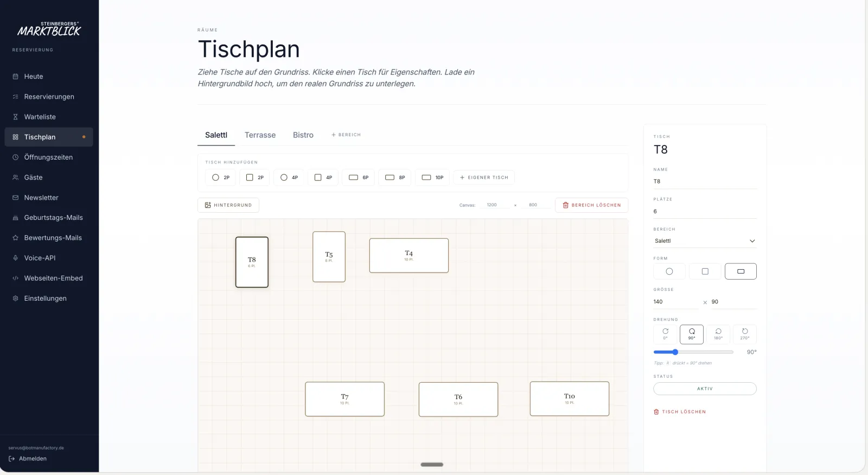
Task: Select the 90° rotation option
Action: coord(692,334)
